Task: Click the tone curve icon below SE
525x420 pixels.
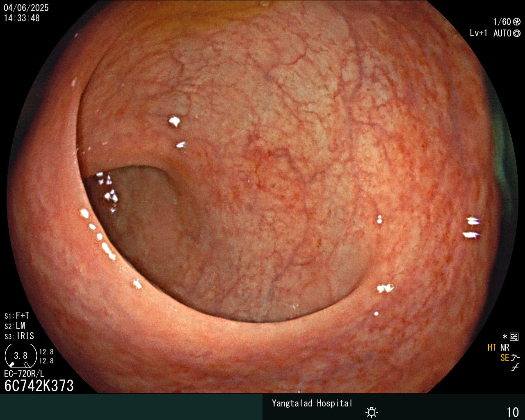Action: [515, 367]
